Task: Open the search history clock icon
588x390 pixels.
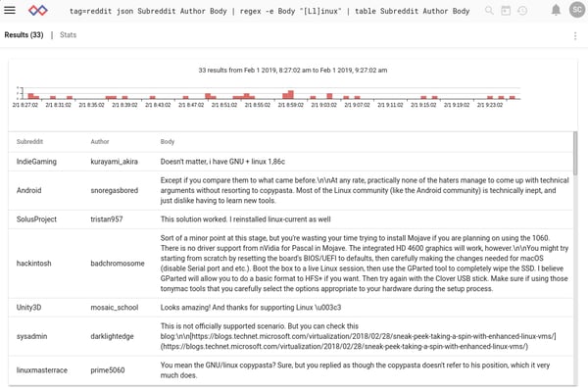Action: pyautogui.click(x=522, y=11)
